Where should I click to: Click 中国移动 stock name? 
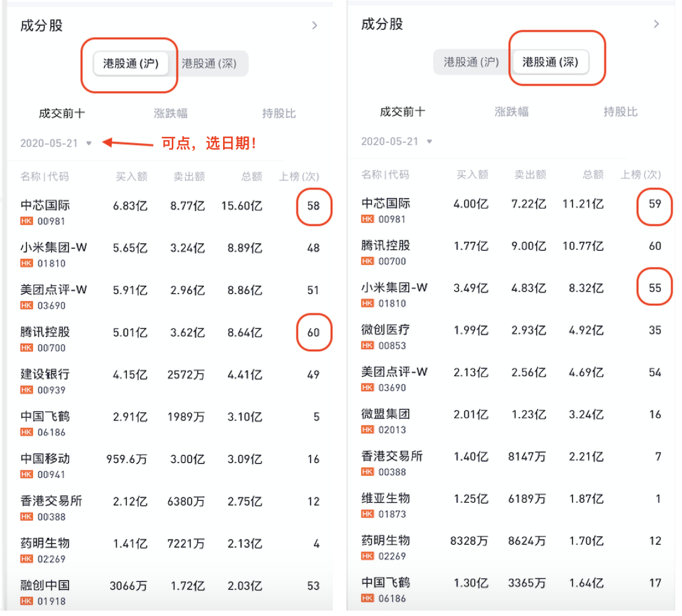pyautogui.click(x=45, y=458)
